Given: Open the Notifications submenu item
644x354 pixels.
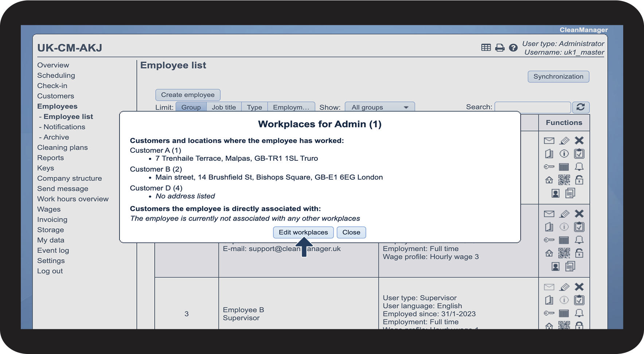Looking at the screenshot, I should (x=65, y=127).
